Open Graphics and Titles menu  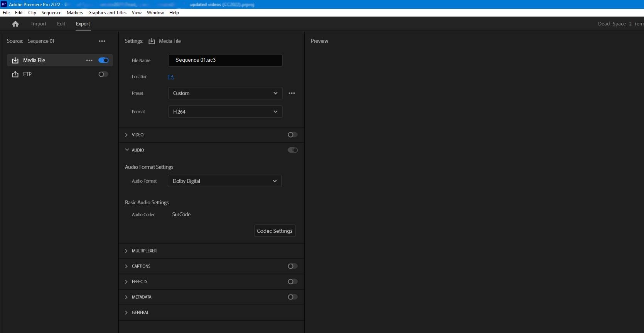pyautogui.click(x=107, y=13)
